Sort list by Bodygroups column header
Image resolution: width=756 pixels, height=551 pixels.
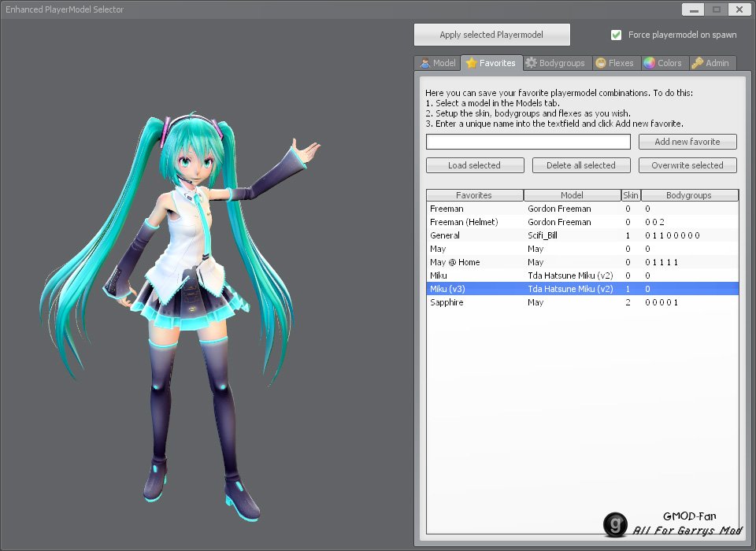tap(690, 195)
